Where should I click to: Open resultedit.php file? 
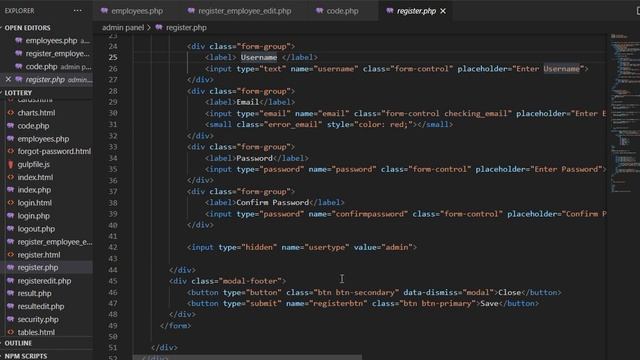40,306
